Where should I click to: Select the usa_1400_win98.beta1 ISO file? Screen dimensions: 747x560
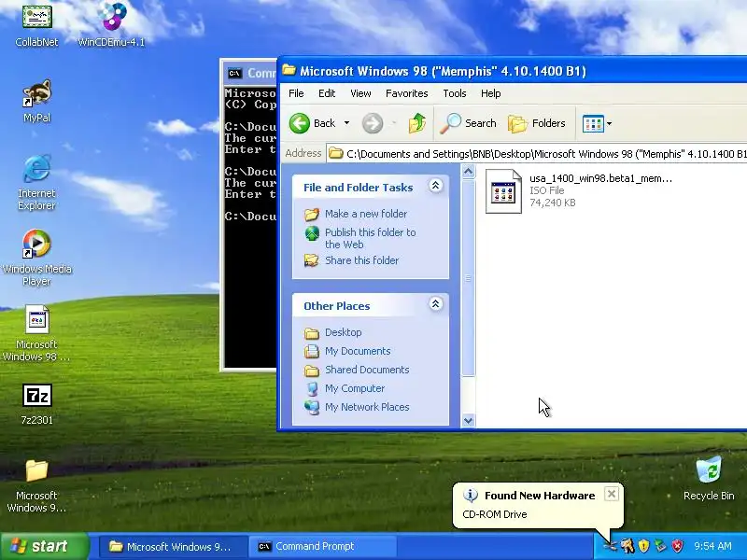click(x=578, y=191)
